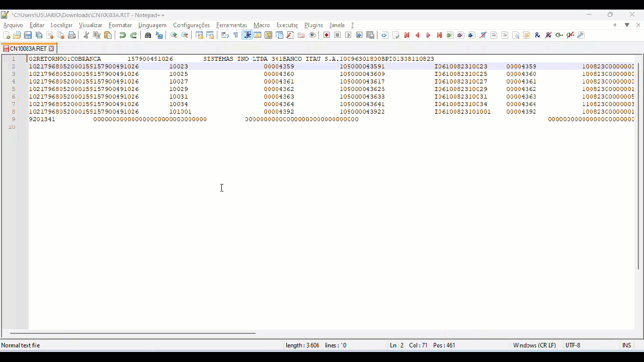Screen dimensions: 644x362
Task: Select the CN10083A.RET document tab
Action: (x=28, y=49)
